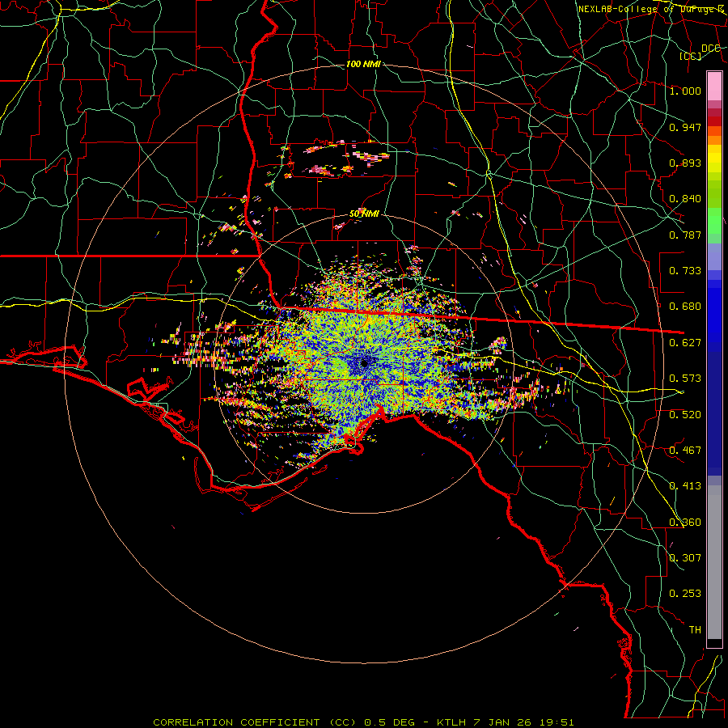Viewport: 728px width, 728px height.
Task: Click the DCC [CC] scale heading
Action: pos(700,52)
